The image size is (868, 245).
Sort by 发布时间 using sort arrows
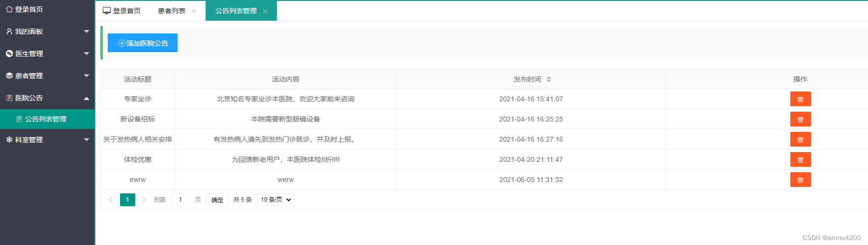(x=549, y=79)
